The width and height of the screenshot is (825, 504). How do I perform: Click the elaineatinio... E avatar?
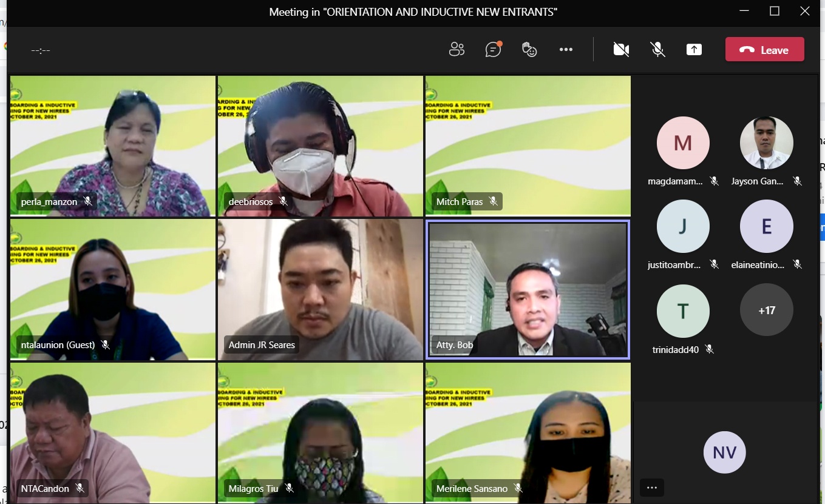click(x=766, y=226)
